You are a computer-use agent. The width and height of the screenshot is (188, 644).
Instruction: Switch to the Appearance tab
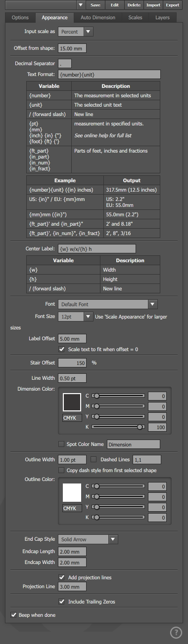(54, 18)
